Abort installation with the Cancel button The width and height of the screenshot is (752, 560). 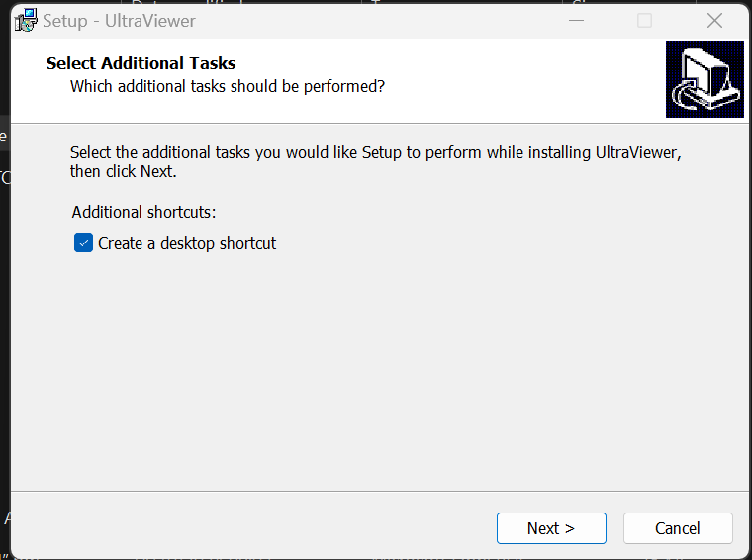pos(678,528)
